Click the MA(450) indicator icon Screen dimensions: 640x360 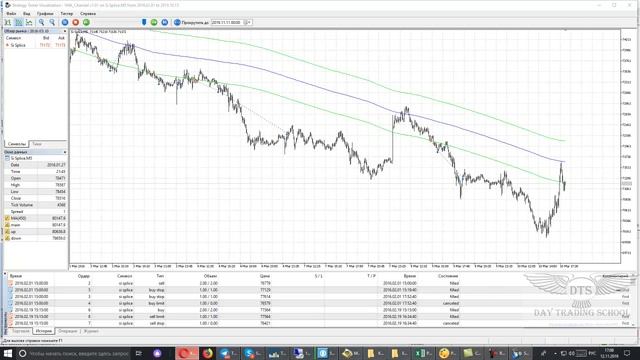pos(7,218)
